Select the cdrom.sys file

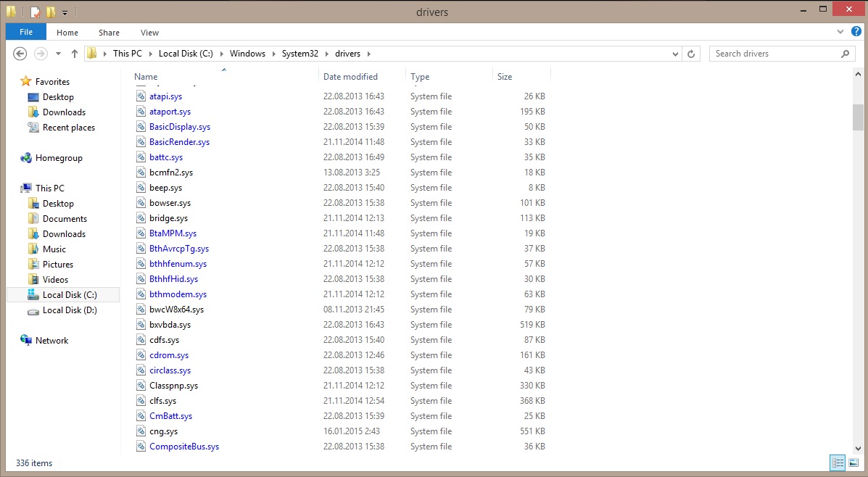point(168,355)
